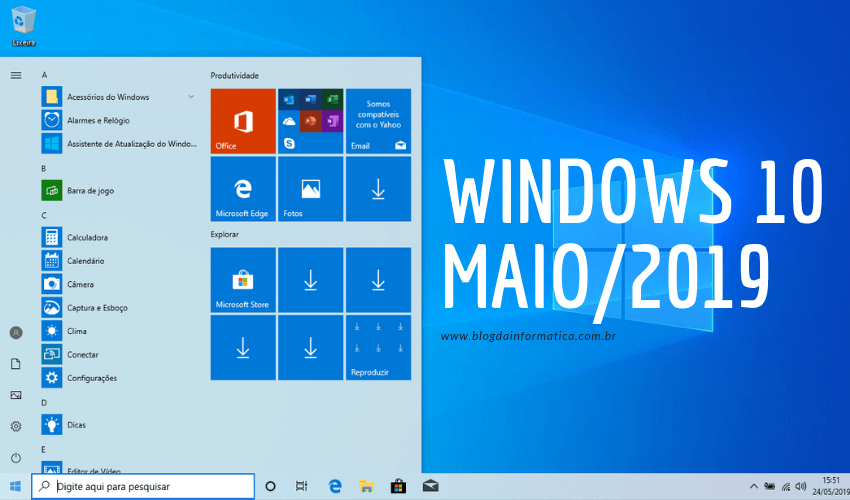Show hidden tray icons chevron
850x500 pixels.
(754, 486)
